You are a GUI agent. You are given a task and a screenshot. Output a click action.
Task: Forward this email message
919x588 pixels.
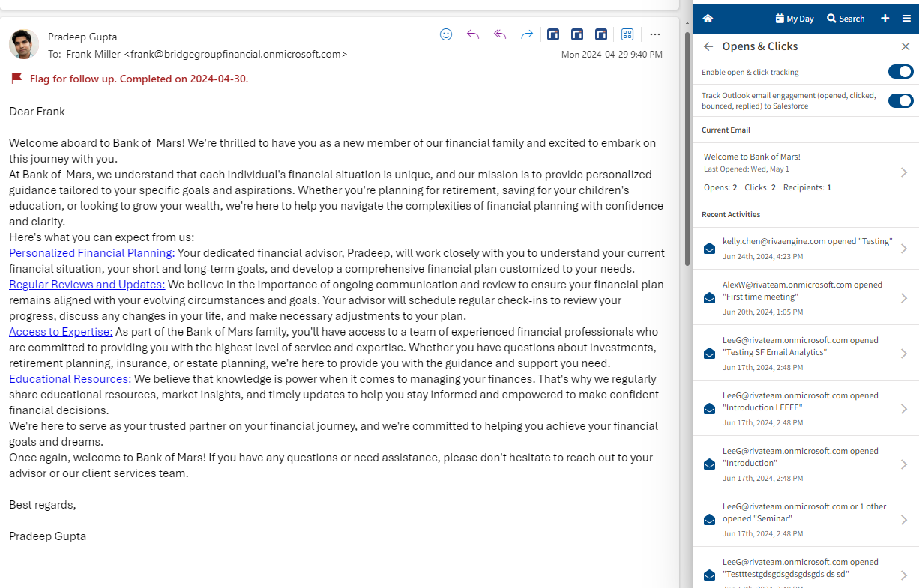click(527, 34)
